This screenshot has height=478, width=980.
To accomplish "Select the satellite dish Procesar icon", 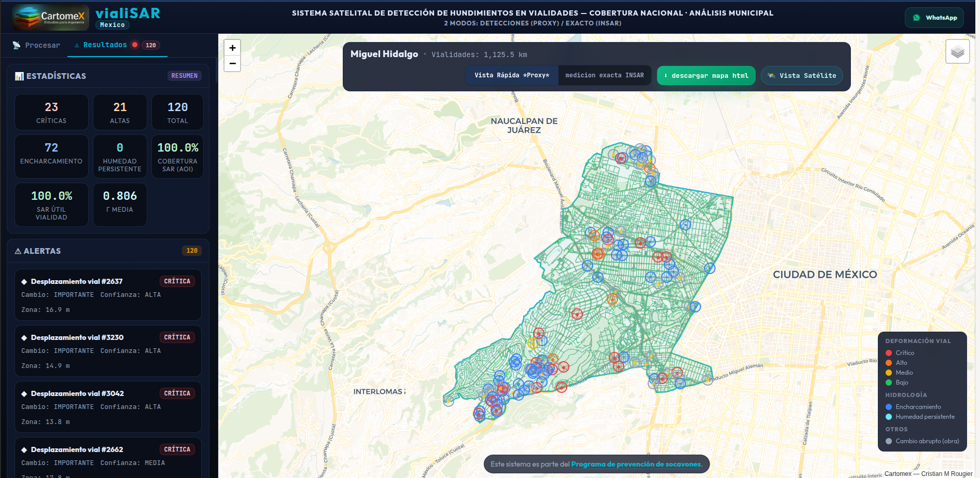I will (x=16, y=45).
